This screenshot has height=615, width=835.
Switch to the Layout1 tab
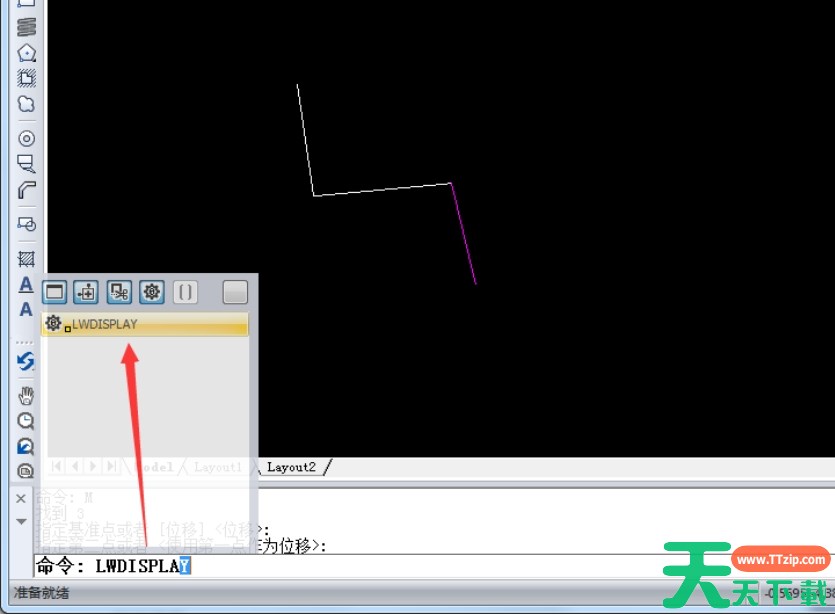[217, 467]
